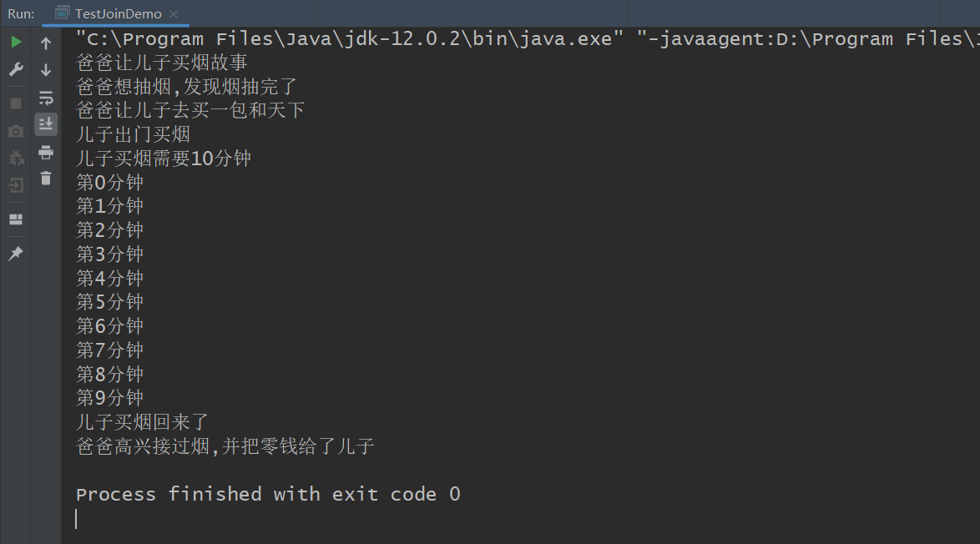Click the exit icon in the run toolbar
This screenshot has width=980, height=544.
[x=16, y=185]
